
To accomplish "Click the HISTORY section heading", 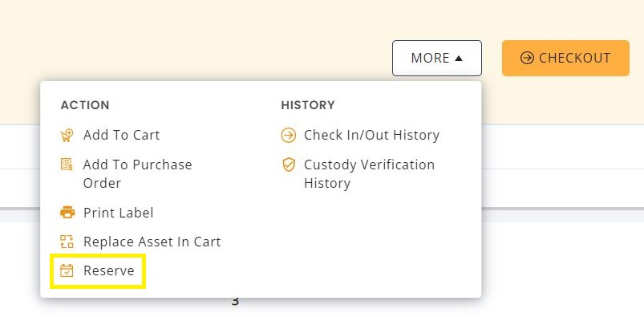I will (308, 105).
